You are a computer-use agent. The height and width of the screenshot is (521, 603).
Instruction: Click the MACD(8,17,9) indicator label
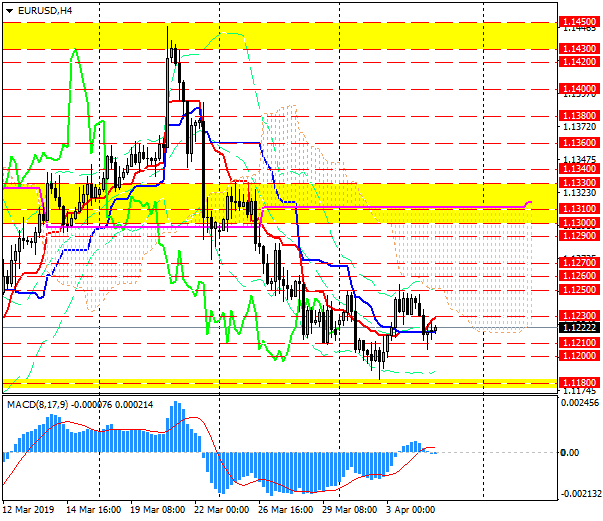point(42,403)
